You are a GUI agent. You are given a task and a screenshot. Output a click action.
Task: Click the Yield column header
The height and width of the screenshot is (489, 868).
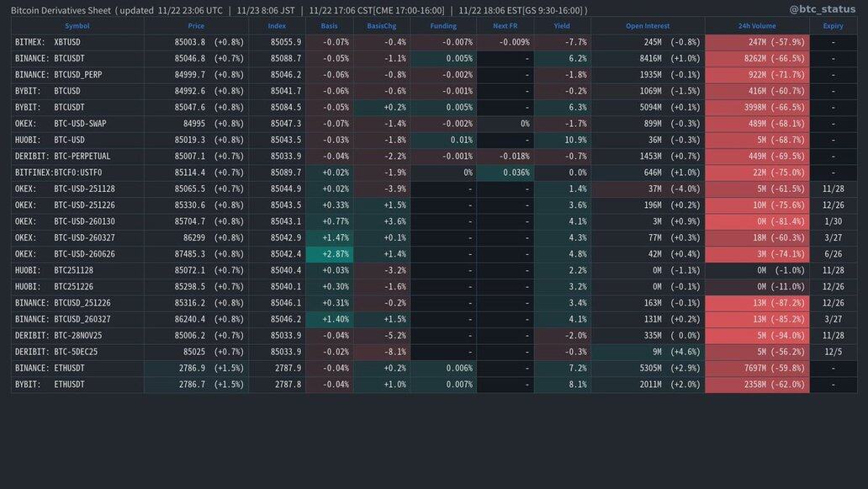coord(562,26)
